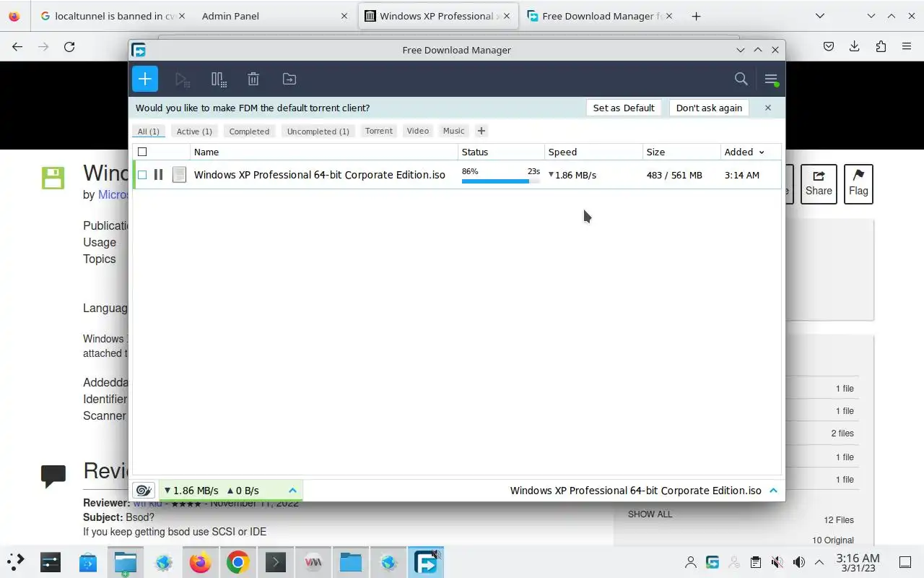Screen dimensions: 924x578
Task: Expand download details arrow at bottom right
Action: tap(773, 490)
